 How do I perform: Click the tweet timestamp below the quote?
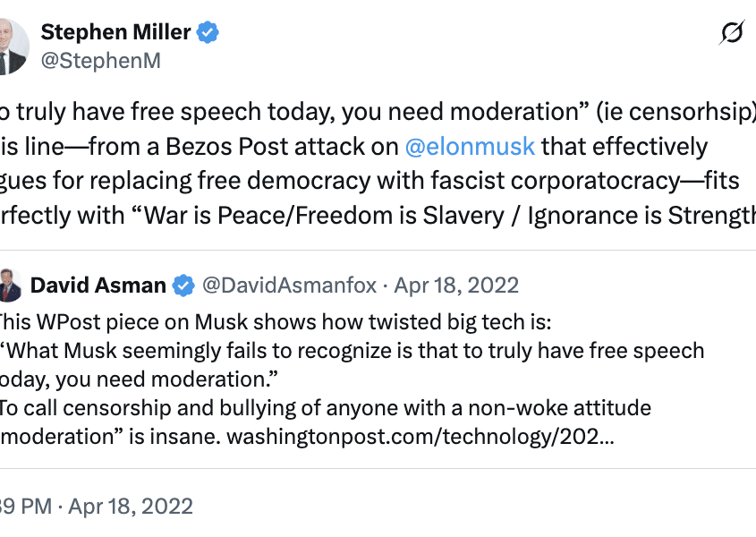click(97, 506)
